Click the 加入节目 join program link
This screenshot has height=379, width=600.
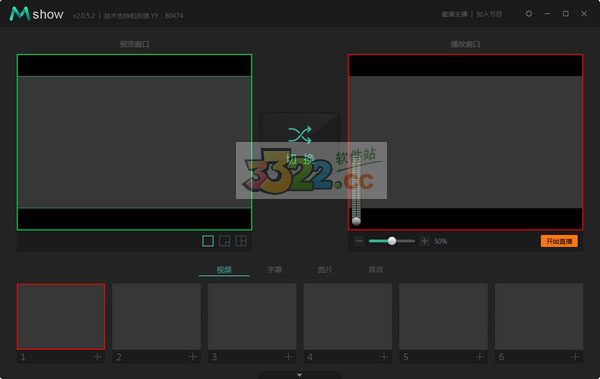[x=489, y=14]
